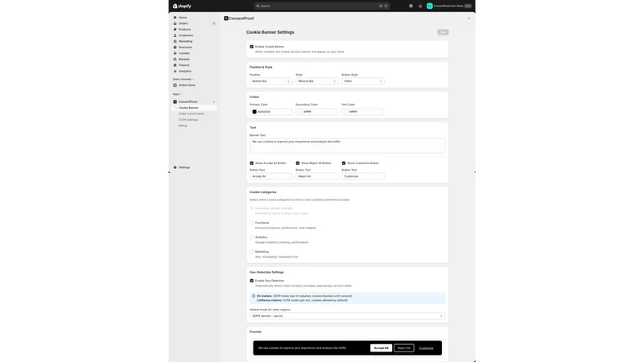Open Default mode for other regions dropdown
644x362 pixels.
click(x=348, y=316)
